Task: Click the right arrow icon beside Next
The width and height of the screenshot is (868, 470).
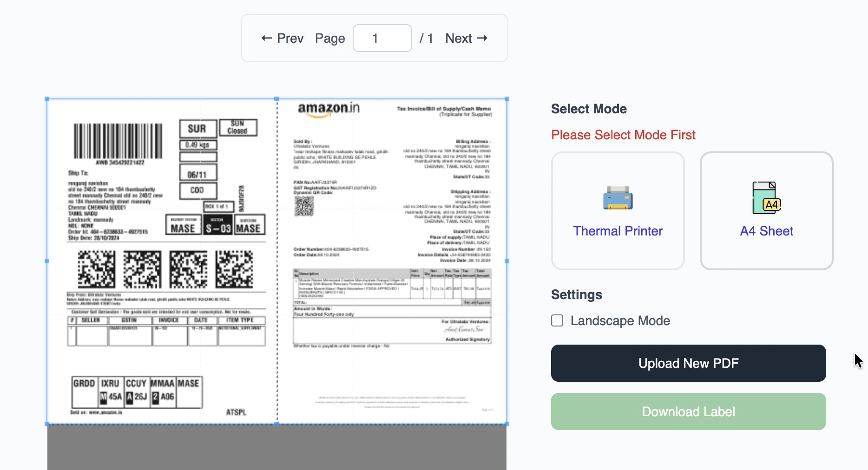Action: (482, 38)
